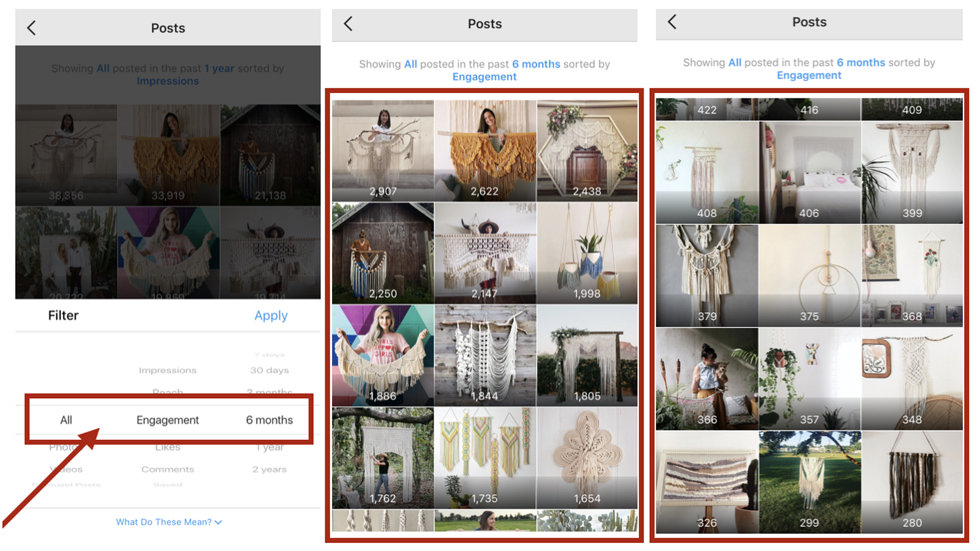Select the faded '2 years' option in the Filter picker
The height and width of the screenshot is (551, 980).
pyautogui.click(x=269, y=470)
